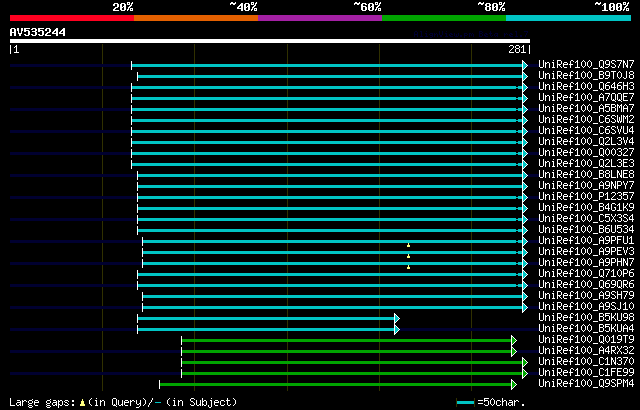
Task: Select the AV535244 query label
Action: [x=38, y=32]
